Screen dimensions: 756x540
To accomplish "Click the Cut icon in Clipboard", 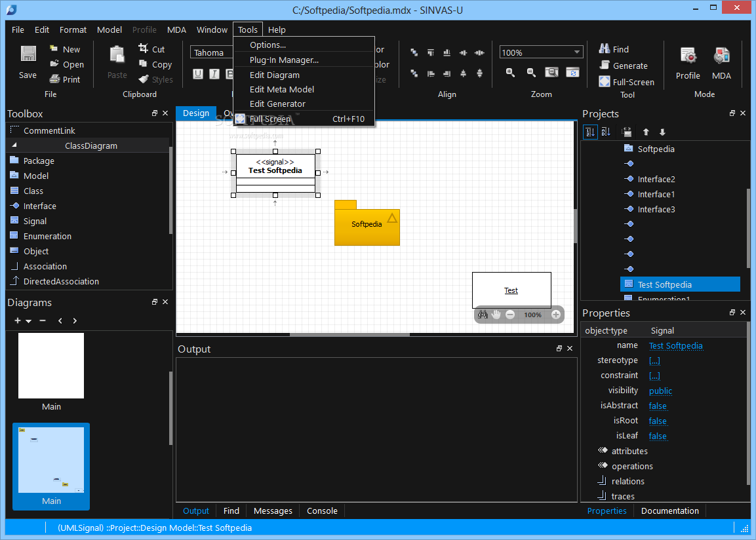I will coord(143,48).
